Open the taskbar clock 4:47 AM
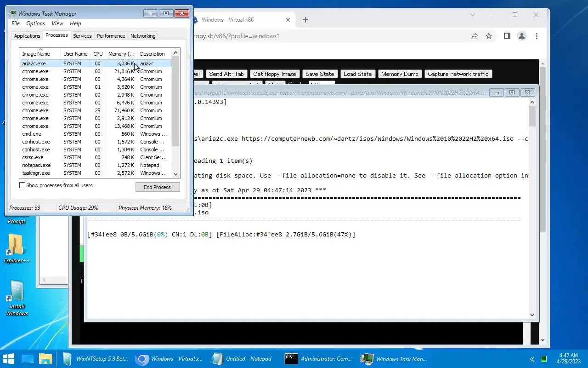 pos(569,358)
